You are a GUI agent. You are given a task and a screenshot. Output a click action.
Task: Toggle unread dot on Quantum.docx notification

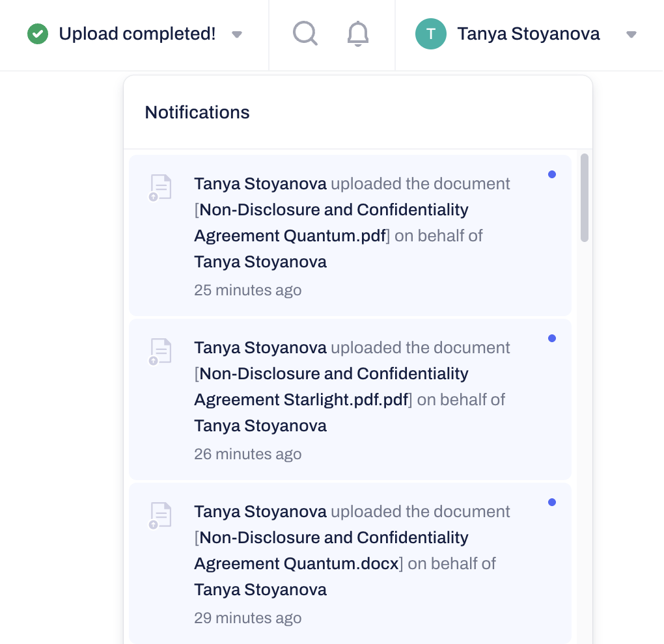552,502
